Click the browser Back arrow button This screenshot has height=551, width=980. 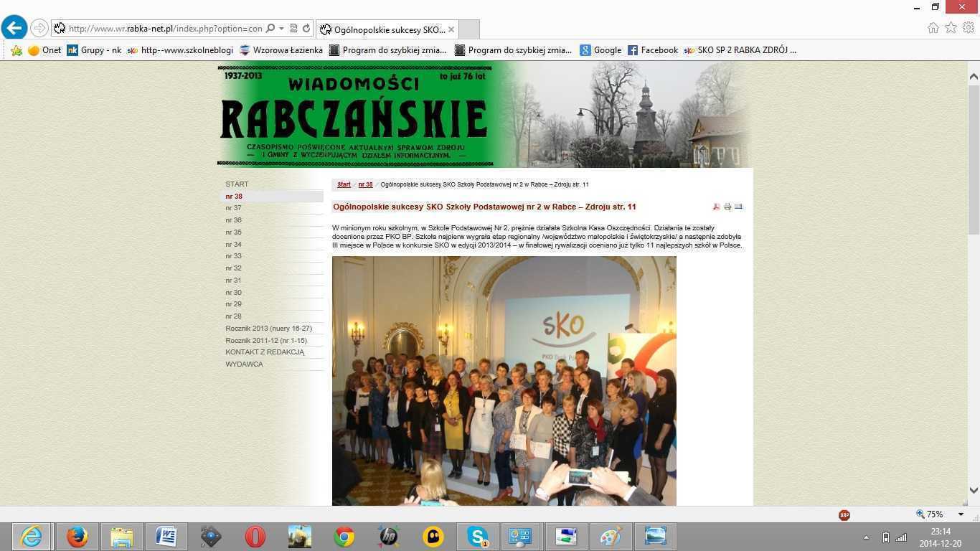[x=14, y=28]
